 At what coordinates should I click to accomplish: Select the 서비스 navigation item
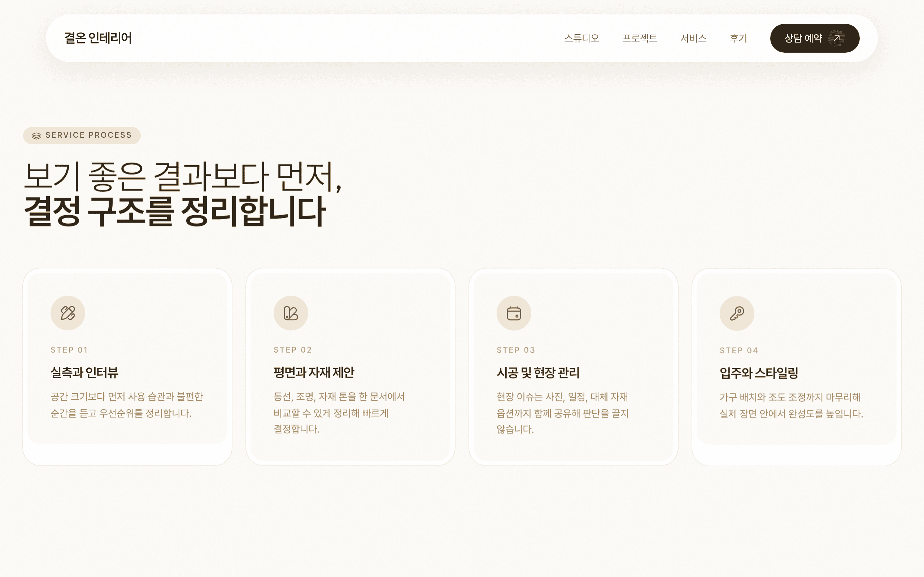693,38
